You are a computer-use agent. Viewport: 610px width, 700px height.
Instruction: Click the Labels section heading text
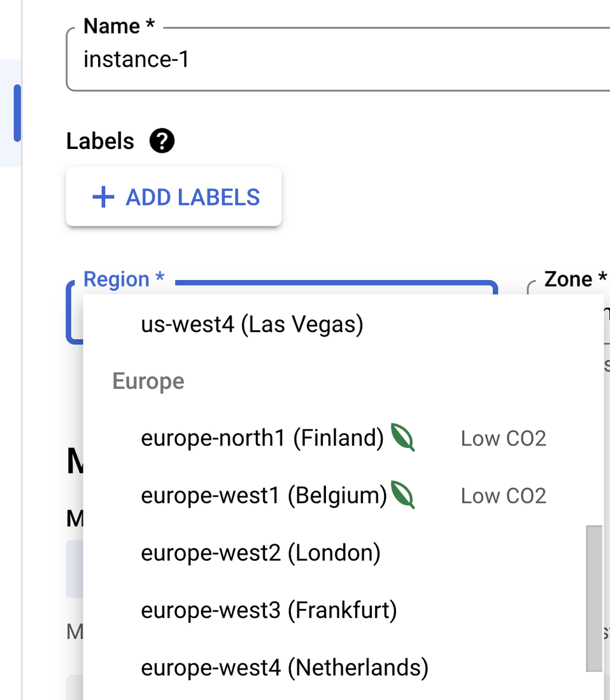pyautogui.click(x=100, y=141)
